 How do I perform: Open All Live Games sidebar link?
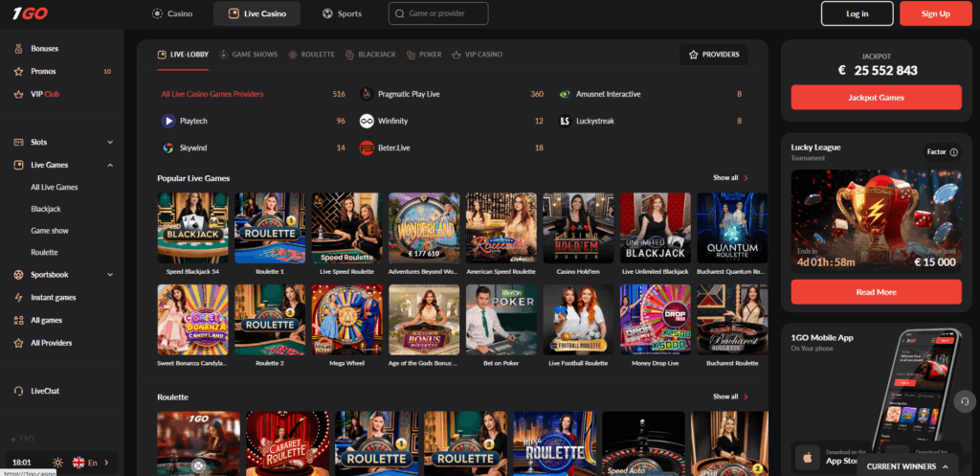point(55,187)
